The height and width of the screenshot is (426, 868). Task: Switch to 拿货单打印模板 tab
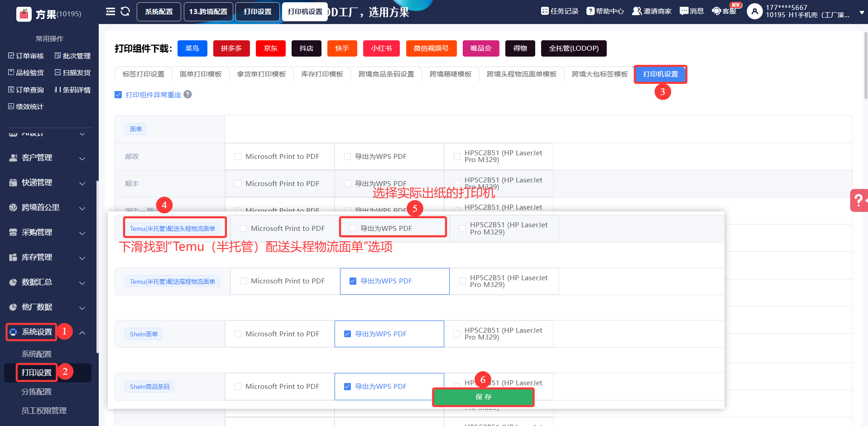(261, 74)
